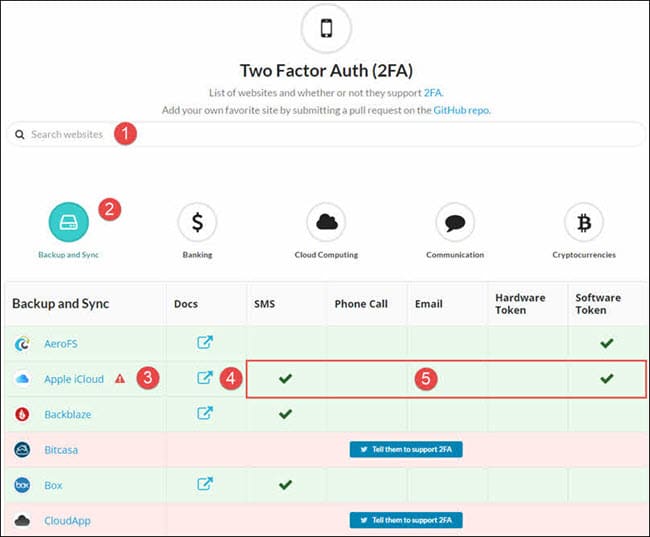The height and width of the screenshot is (537, 650).
Task: Tell Bitcasa to support 2FA button
Action: (406, 450)
